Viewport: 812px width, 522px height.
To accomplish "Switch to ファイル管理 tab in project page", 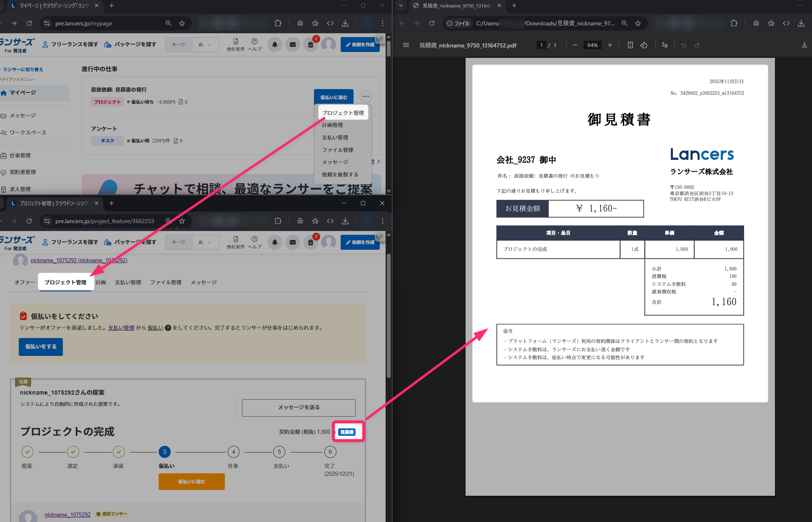I will (x=166, y=282).
